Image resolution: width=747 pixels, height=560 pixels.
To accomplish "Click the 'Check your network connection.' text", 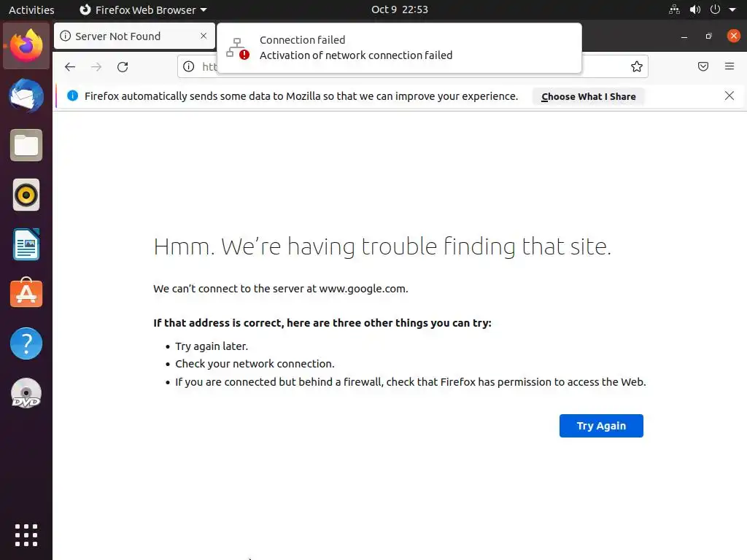I will click(255, 364).
